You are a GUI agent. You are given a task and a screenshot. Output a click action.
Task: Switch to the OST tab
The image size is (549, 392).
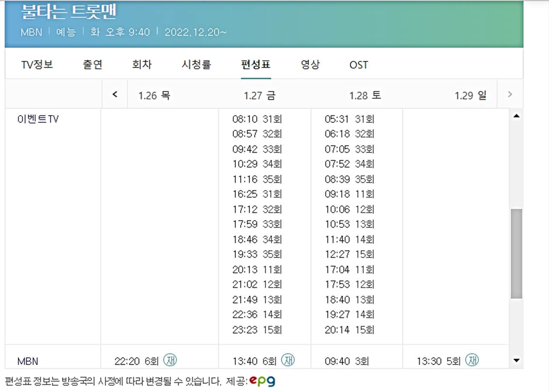click(358, 65)
